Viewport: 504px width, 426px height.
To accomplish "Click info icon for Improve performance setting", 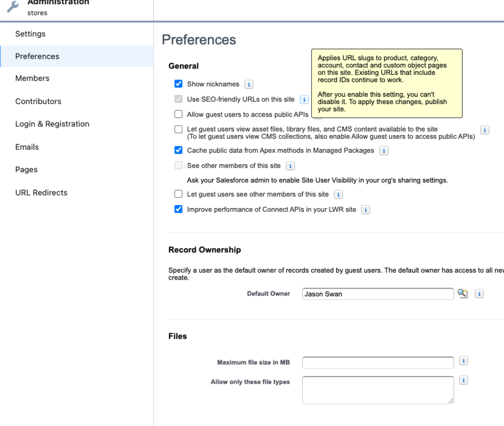I will [x=366, y=210].
